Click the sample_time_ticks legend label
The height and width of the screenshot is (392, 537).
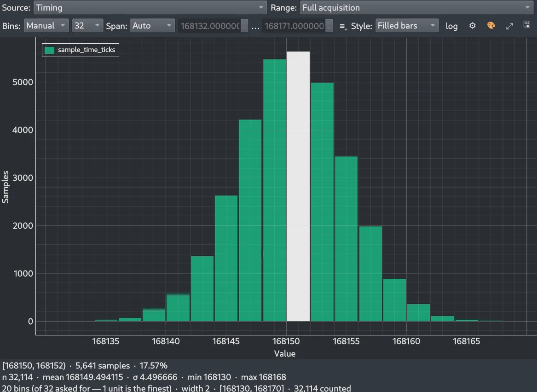87,50
